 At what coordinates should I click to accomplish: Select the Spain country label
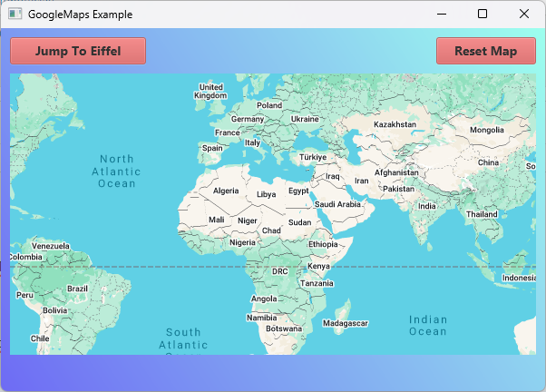click(x=212, y=148)
